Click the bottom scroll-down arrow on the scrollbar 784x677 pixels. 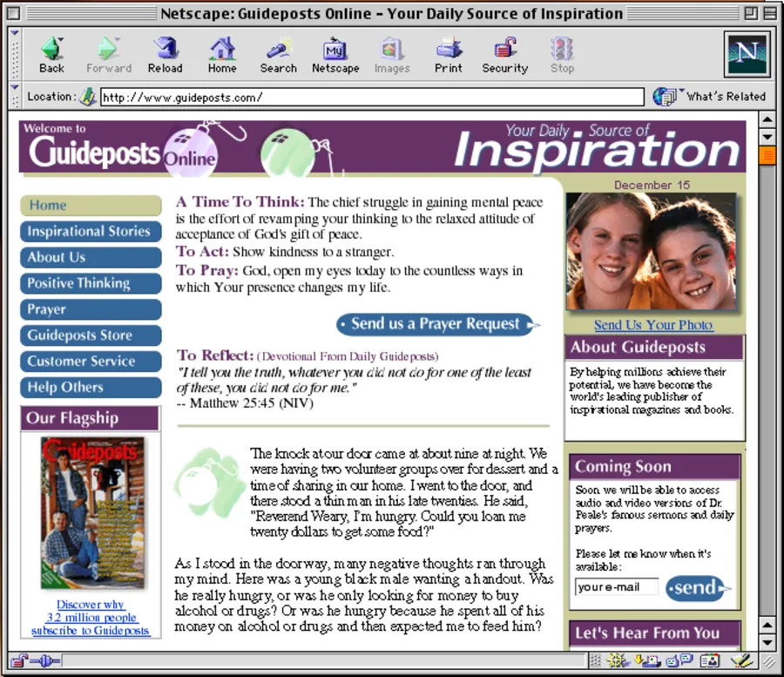pos(767,641)
